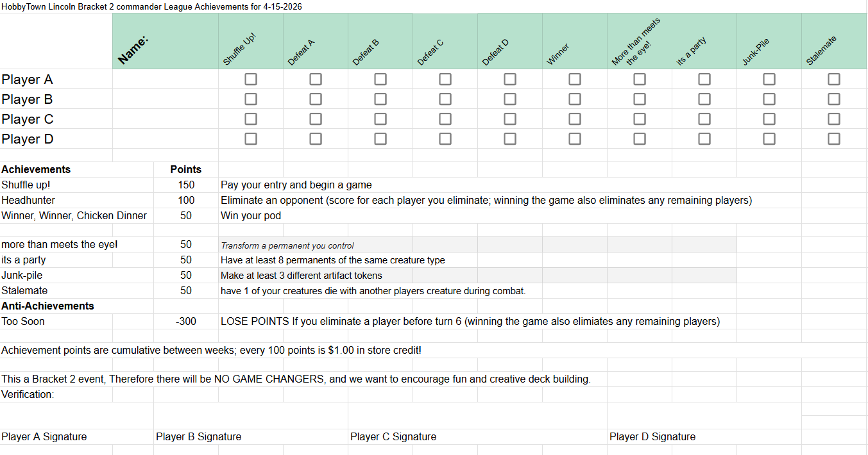Tick Player C Winner checkbox
The width and height of the screenshot is (868, 455).
pos(575,119)
